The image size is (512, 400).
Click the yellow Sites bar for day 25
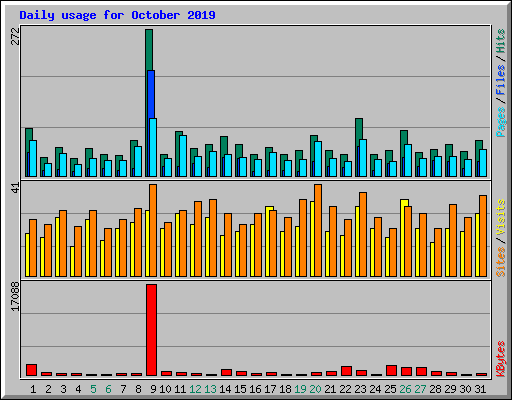tap(387, 257)
